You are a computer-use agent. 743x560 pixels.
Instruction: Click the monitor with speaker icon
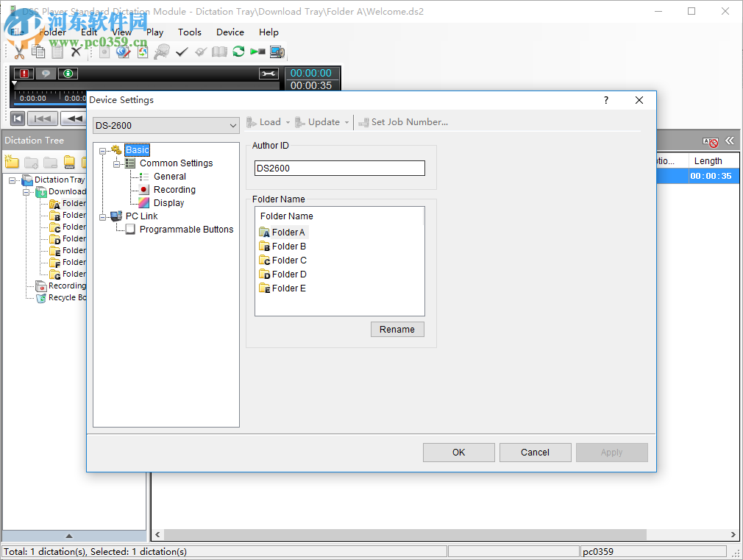[x=277, y=52]
